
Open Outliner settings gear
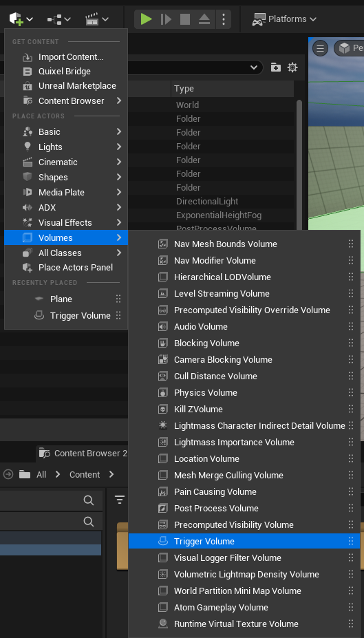(x=292, y=67)
